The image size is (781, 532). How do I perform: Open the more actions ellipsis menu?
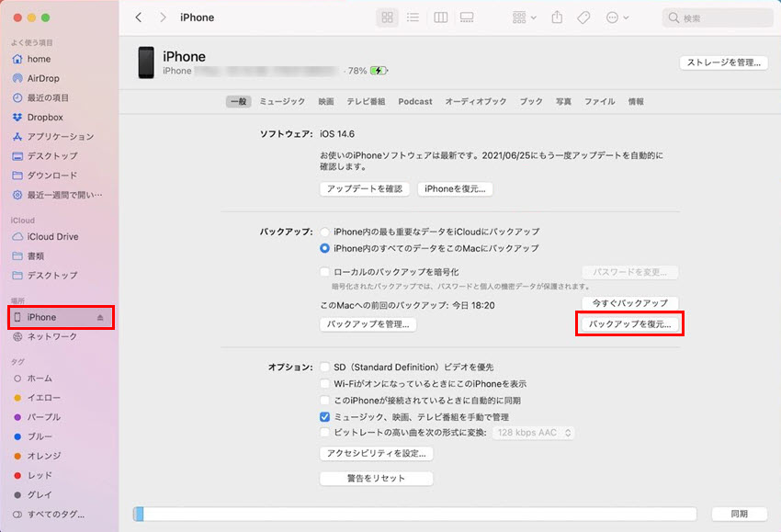pos(617,17)
